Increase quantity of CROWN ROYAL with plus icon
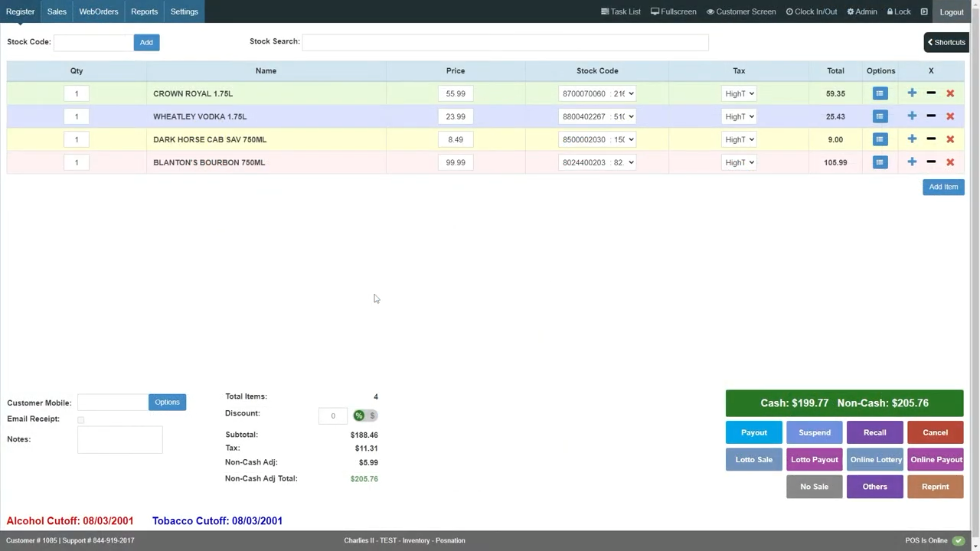980x551 pixels. coord(912,93)
